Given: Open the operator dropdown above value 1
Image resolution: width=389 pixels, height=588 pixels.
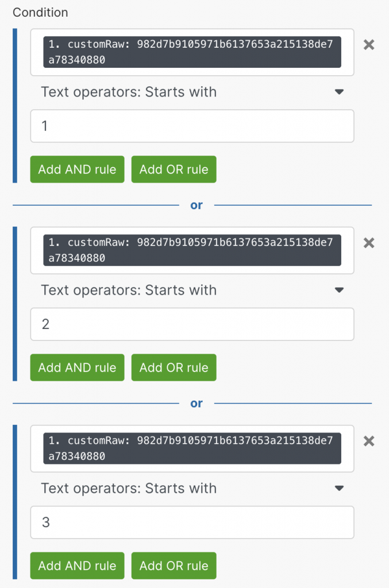Looking at the screenshot, I should [192, 92].
